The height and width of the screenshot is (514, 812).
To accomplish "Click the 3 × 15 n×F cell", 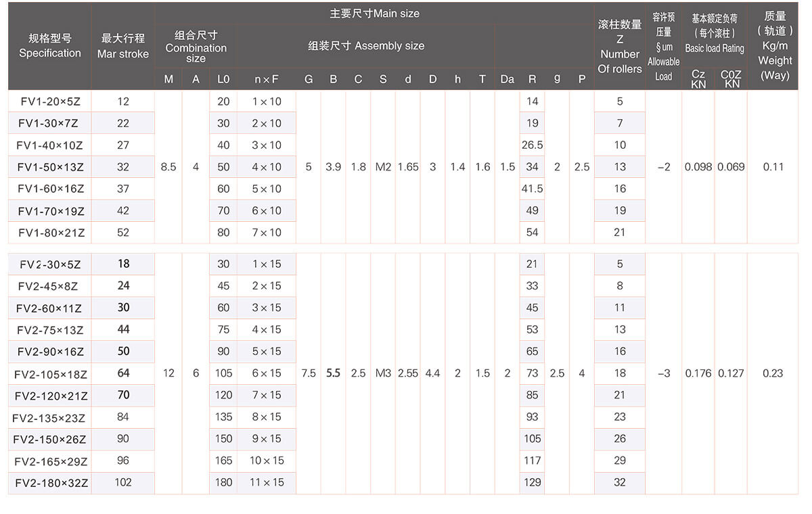I will (x=267, y=308).
